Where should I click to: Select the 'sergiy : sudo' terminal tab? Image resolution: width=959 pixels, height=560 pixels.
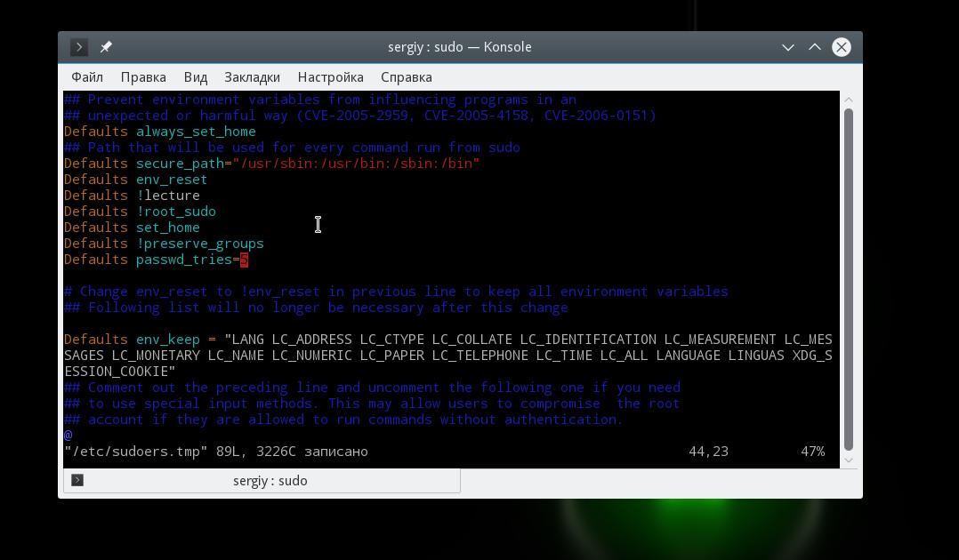pyautogui.click(x=262, y=481)
